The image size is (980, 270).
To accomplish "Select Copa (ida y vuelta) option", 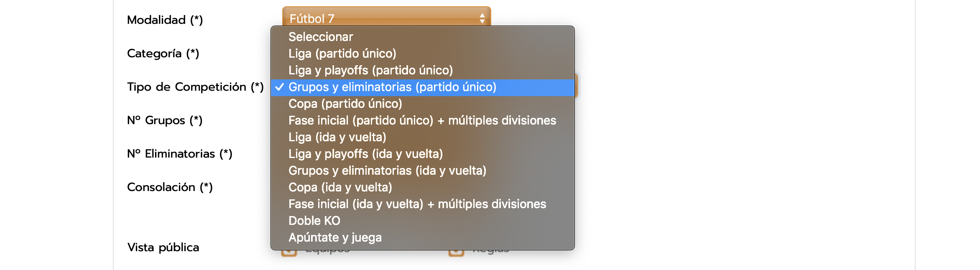I will (340, 187).
